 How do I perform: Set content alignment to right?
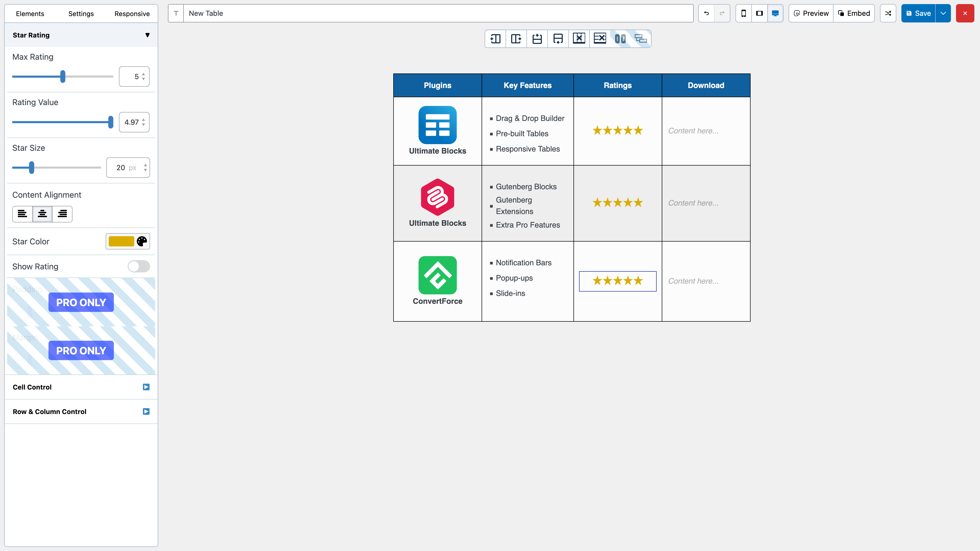coord(62,214)
